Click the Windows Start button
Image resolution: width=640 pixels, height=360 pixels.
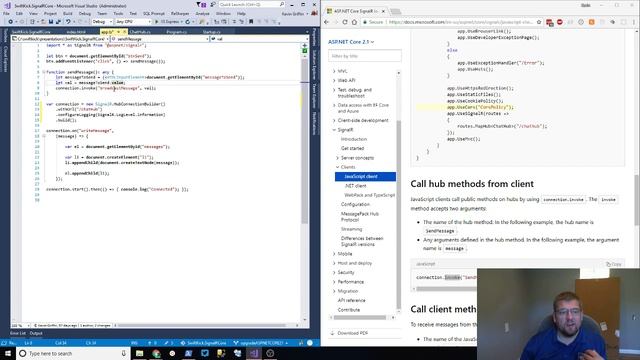[8, 353]
